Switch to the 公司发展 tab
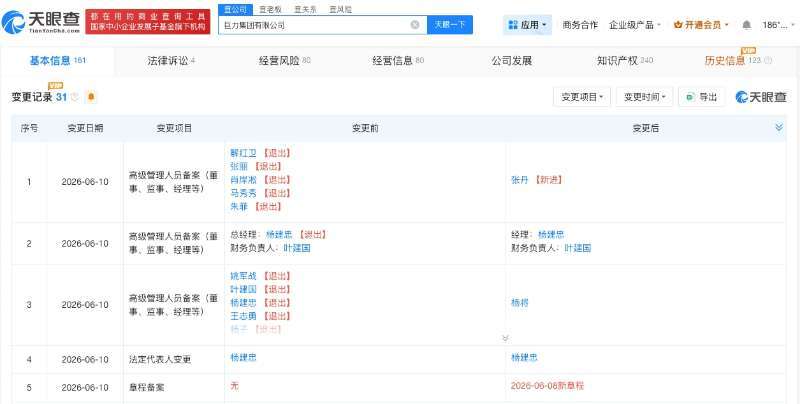This screenshot has height=404, width=800. pyautogui.click(x=512, y=61)
